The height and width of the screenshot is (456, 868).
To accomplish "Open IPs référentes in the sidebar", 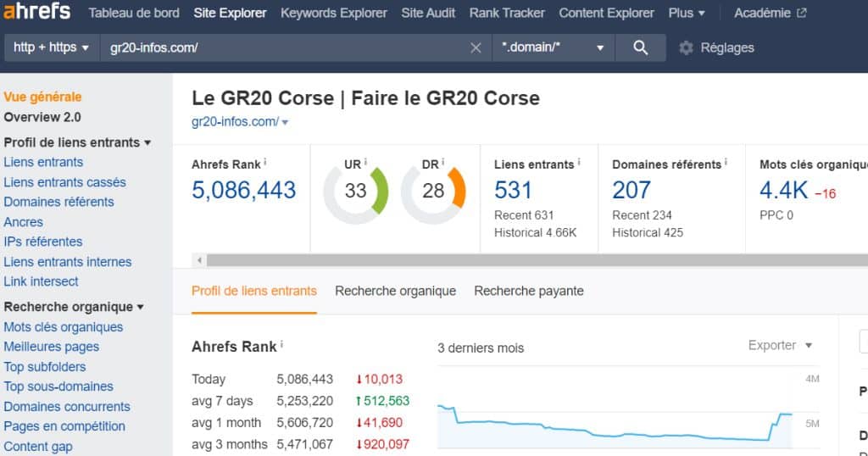I will point(42,242).
